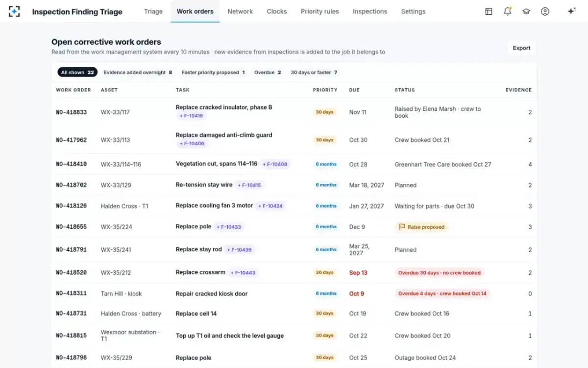Click task Replace cracked insulator, phase B
Image resolution: width=588 pixels, height=368 pixels.
(224, 107)
